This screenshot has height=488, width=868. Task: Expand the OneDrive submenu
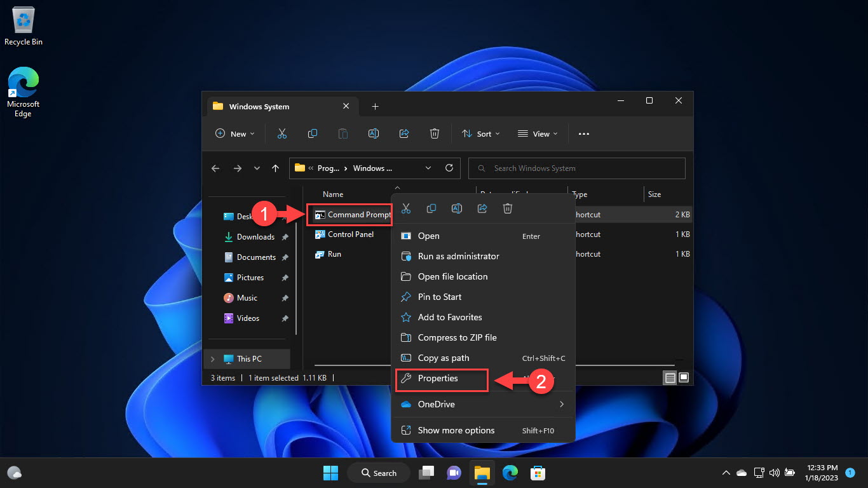561,404
